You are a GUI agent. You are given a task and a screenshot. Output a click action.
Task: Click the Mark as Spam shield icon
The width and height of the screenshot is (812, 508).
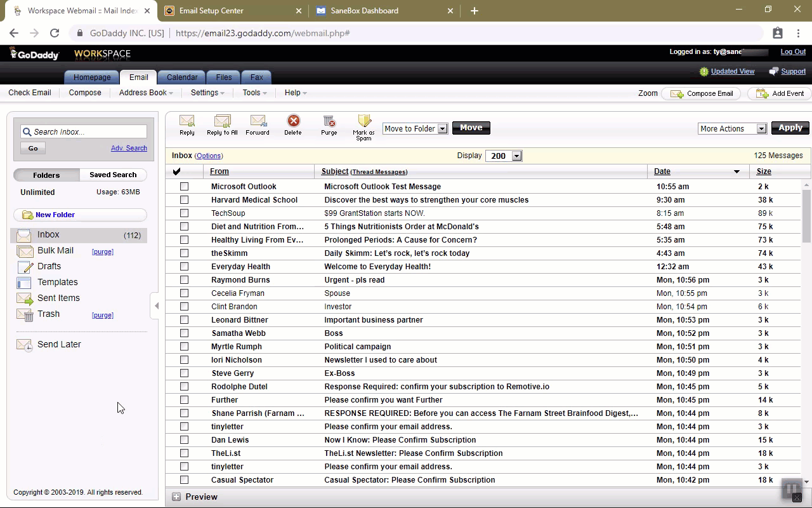364,121
